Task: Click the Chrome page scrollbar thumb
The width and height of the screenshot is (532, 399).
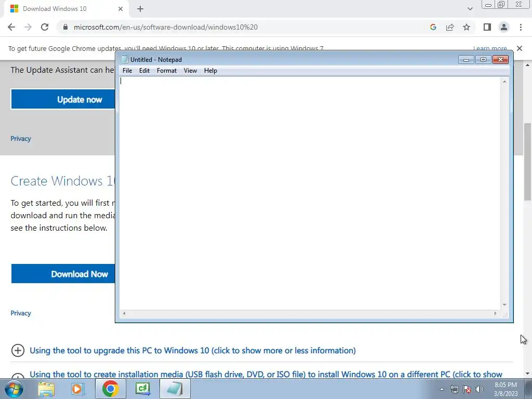Action: (x=528, y=162)
